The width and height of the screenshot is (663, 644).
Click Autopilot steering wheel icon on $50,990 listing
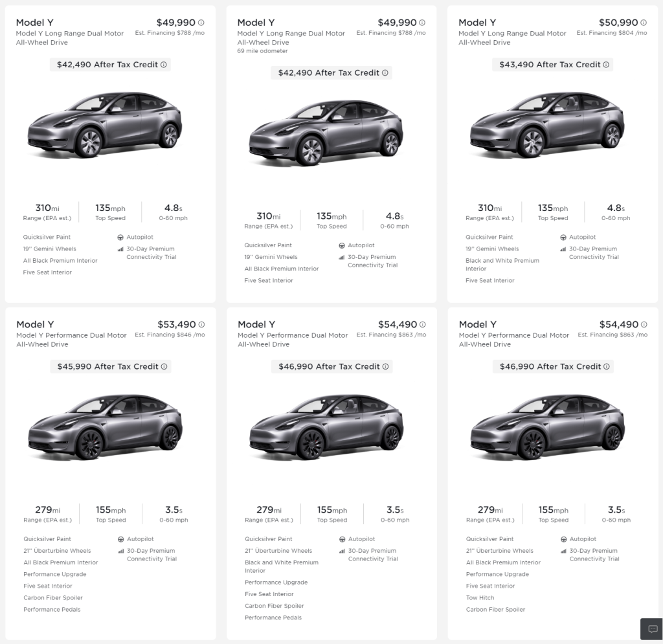click(563, 238)
